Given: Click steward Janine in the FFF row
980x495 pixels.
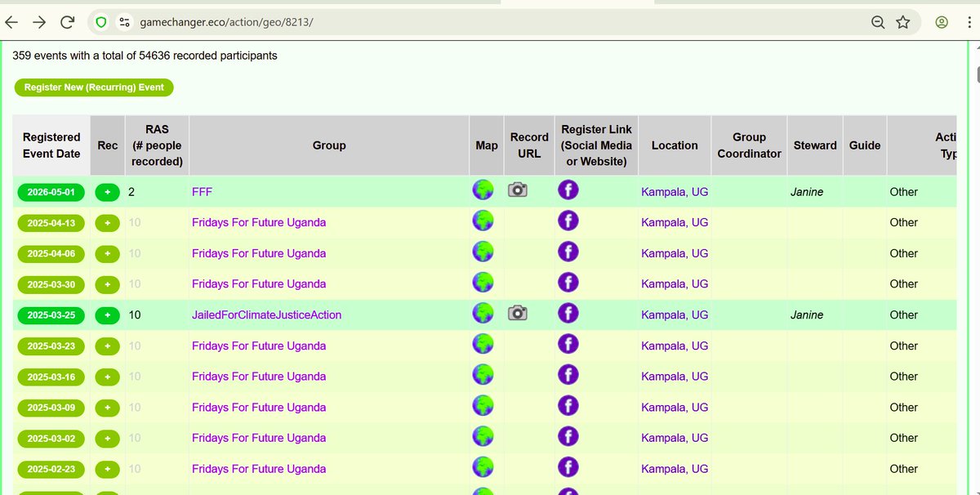Looking at the screenshot, I should point(807,192).
